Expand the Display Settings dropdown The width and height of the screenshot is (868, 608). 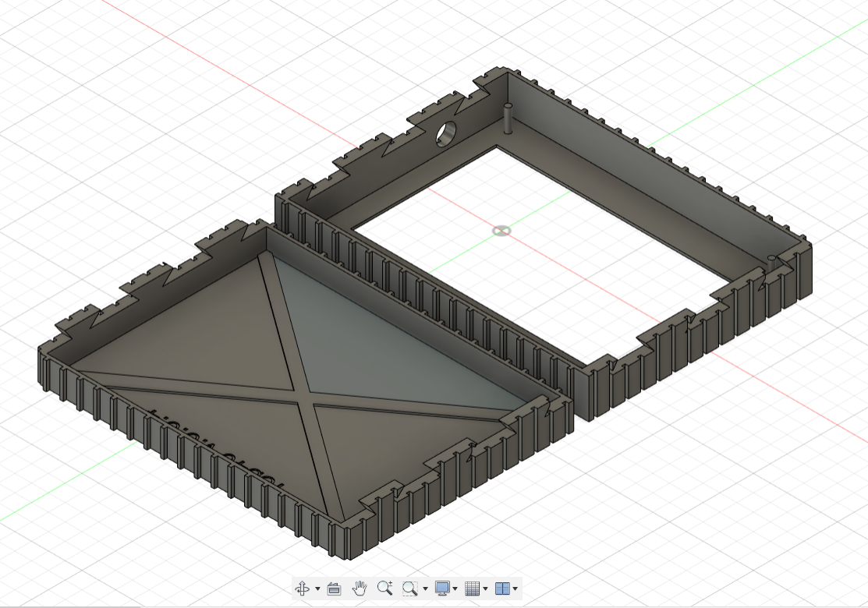(455, 589)
